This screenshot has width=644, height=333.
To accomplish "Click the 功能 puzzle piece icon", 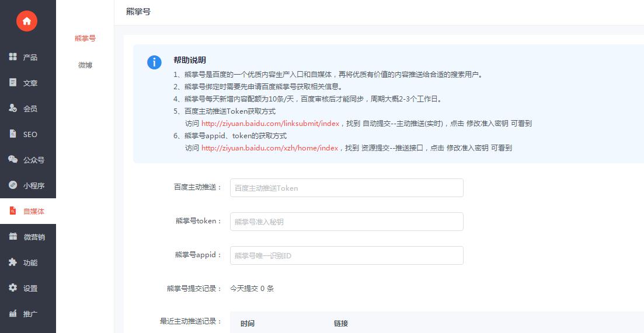I will point(13,262).
